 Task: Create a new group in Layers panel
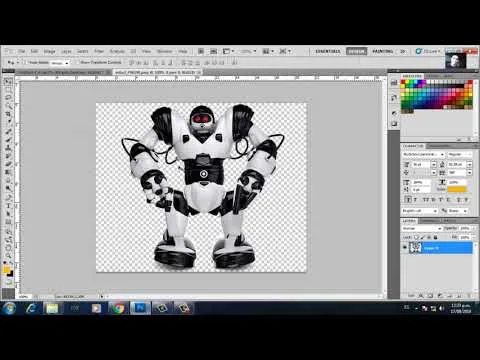449,296
